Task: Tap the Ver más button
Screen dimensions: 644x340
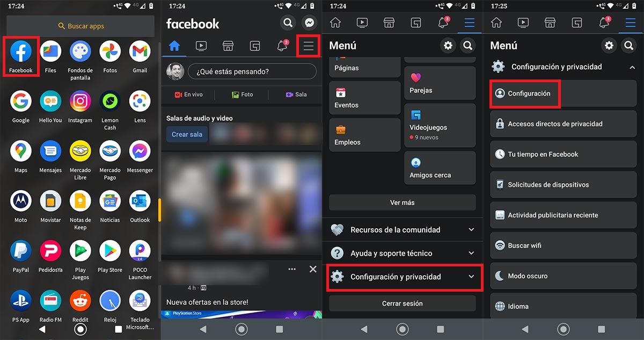Action: pos(402,202)
